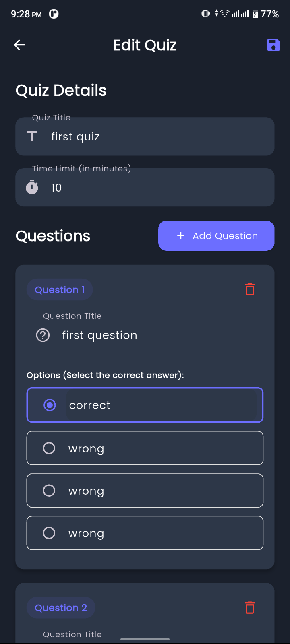
Task: Tap the T icon in Quiz Title field
Action: pyautogui.click(x=32, y=136)
